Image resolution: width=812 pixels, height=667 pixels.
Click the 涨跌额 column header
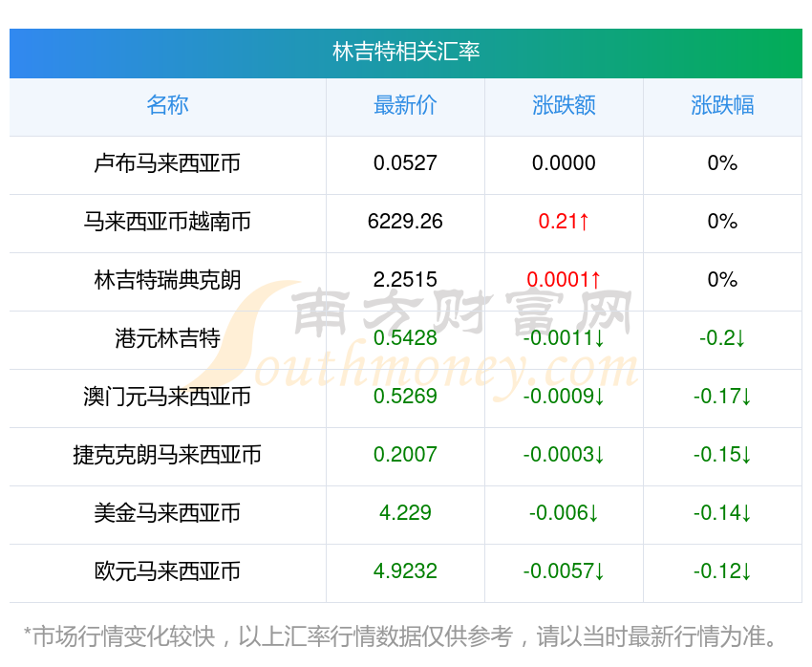coord(564,106)
